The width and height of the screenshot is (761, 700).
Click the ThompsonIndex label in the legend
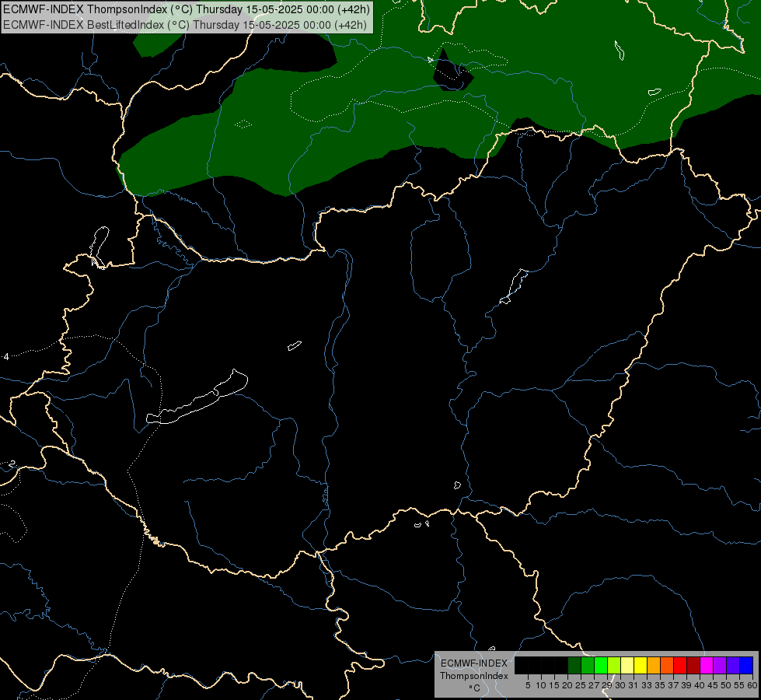474,676
